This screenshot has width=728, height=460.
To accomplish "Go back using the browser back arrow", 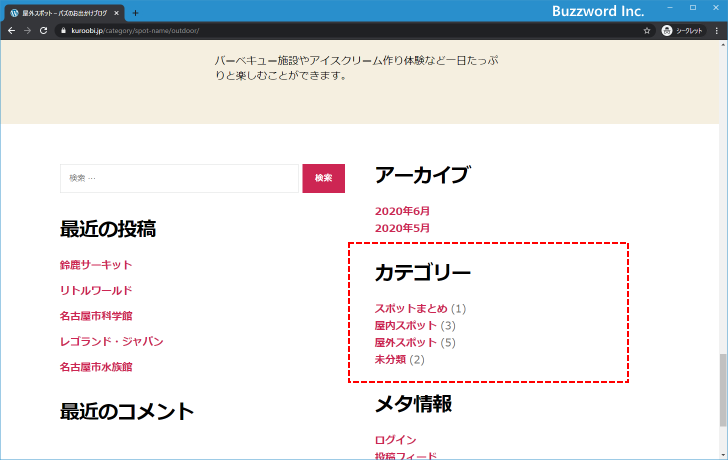I will pos(12,31).
